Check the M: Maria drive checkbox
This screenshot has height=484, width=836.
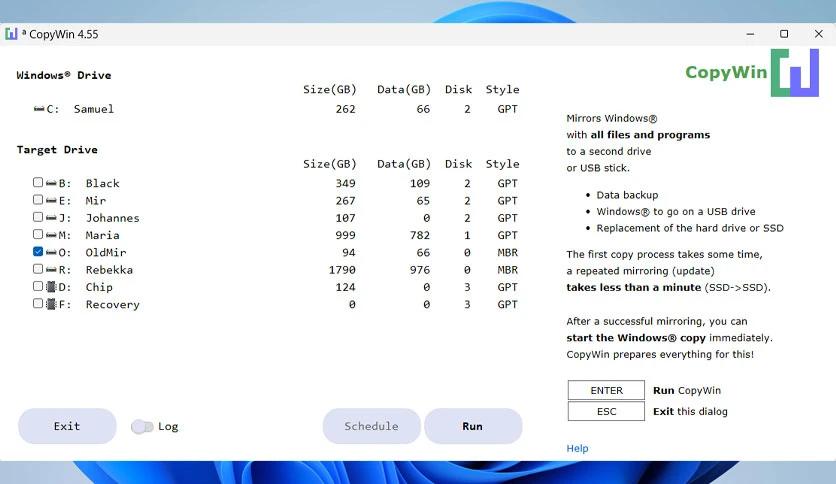[38, 234]
